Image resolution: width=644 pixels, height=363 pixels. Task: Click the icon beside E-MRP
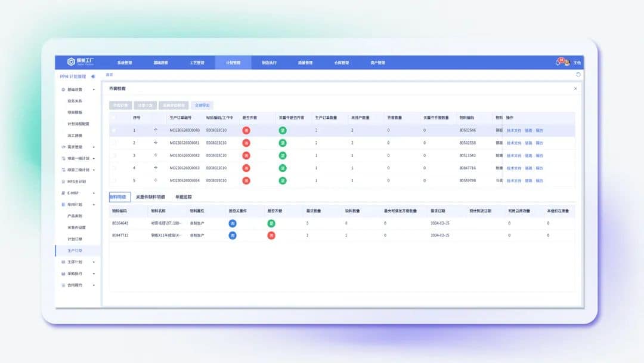(63, 193)
